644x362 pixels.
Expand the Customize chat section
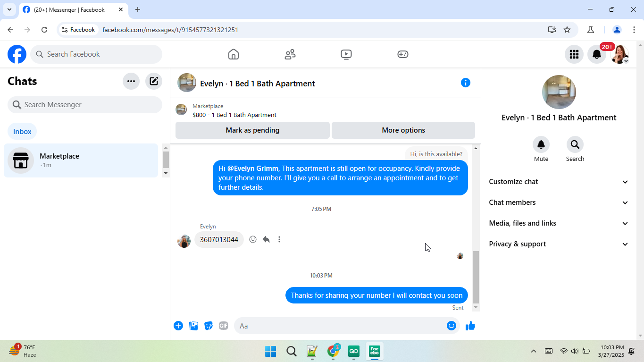pos(559,182)
